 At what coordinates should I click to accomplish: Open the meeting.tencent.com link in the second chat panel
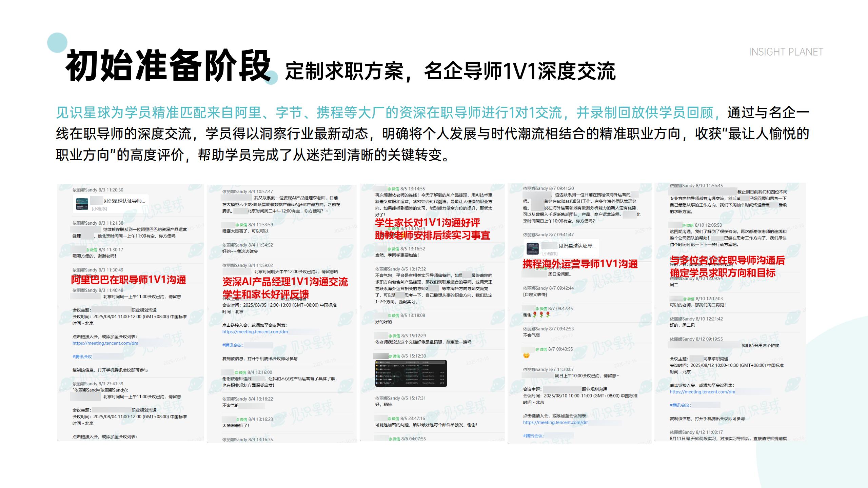[255, 332]
